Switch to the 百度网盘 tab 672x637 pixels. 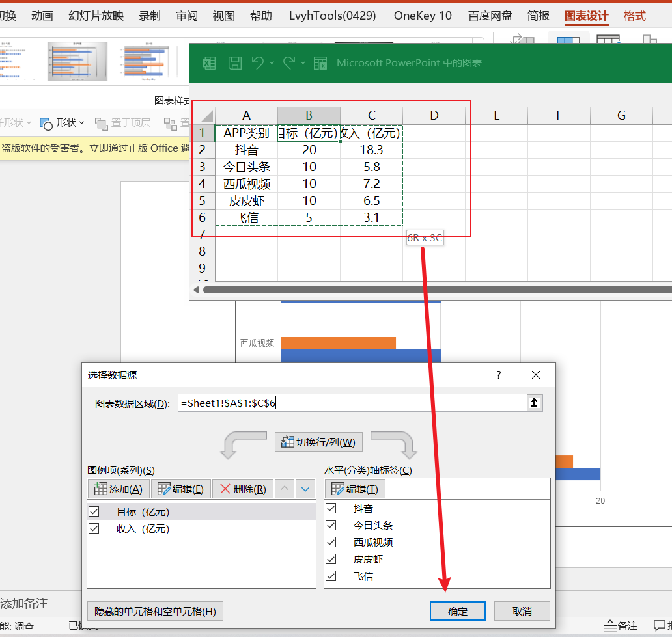(490, 16)
